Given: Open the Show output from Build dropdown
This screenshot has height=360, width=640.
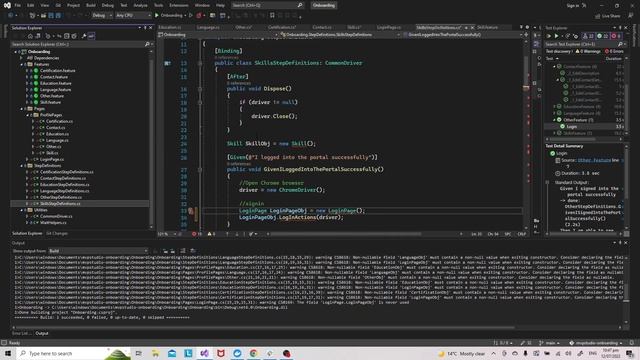Looking at the screenshot, I should (x=98, y=251).
